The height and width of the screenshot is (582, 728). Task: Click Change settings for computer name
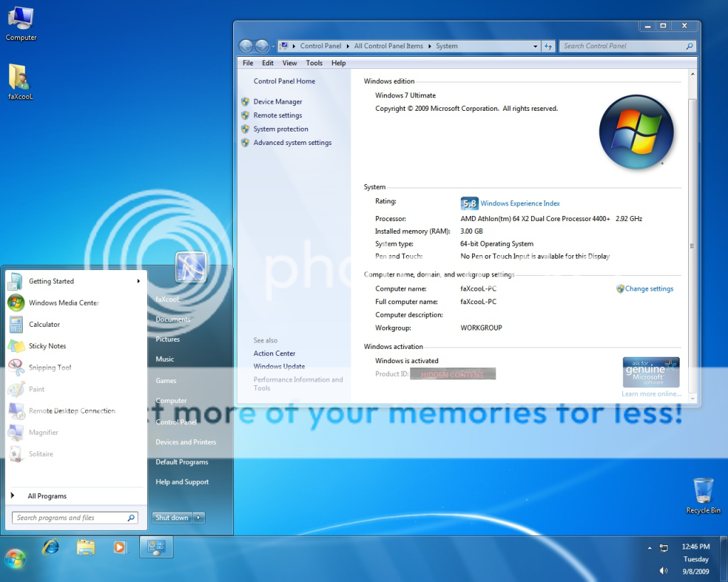point(648,289)
